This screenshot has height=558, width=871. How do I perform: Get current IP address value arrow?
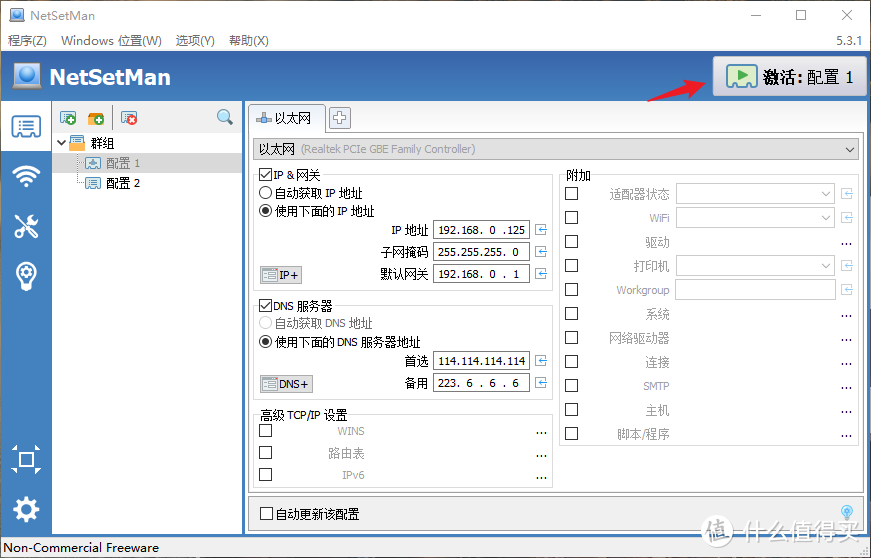point(541,229)
